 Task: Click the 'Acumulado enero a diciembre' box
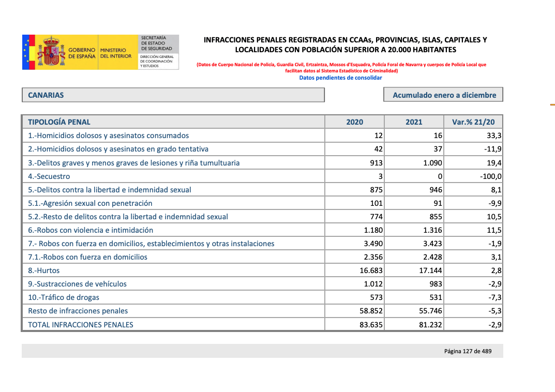[x=443, y=95]
